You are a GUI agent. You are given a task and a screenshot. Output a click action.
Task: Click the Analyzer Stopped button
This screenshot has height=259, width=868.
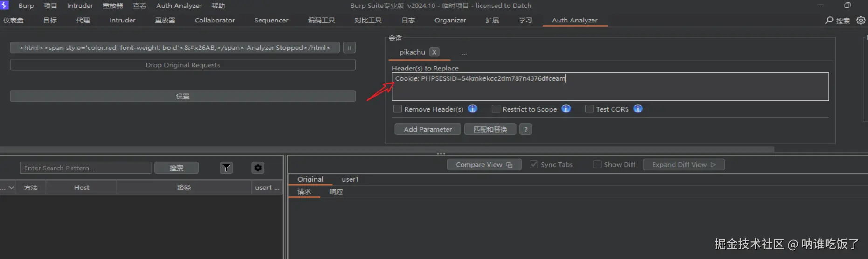click(x=175, y=48)
